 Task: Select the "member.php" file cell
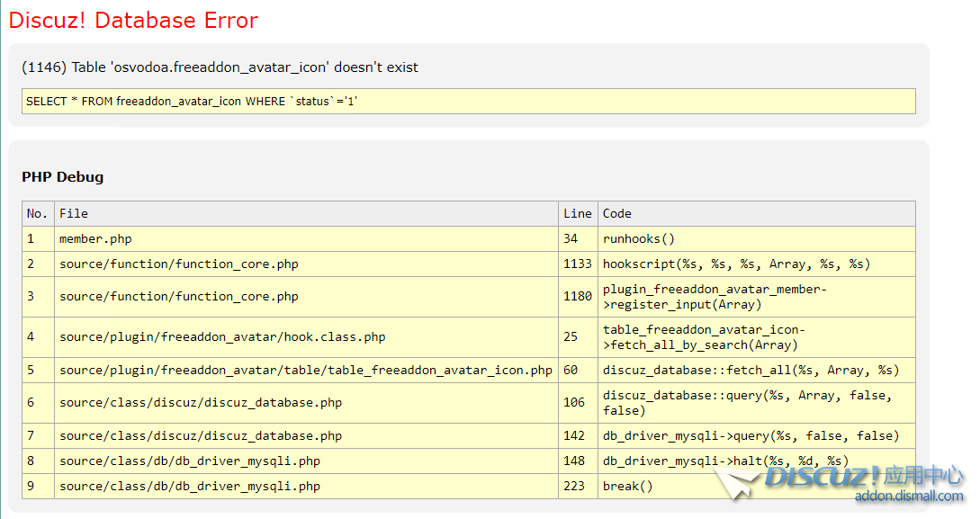click(306, 238)
